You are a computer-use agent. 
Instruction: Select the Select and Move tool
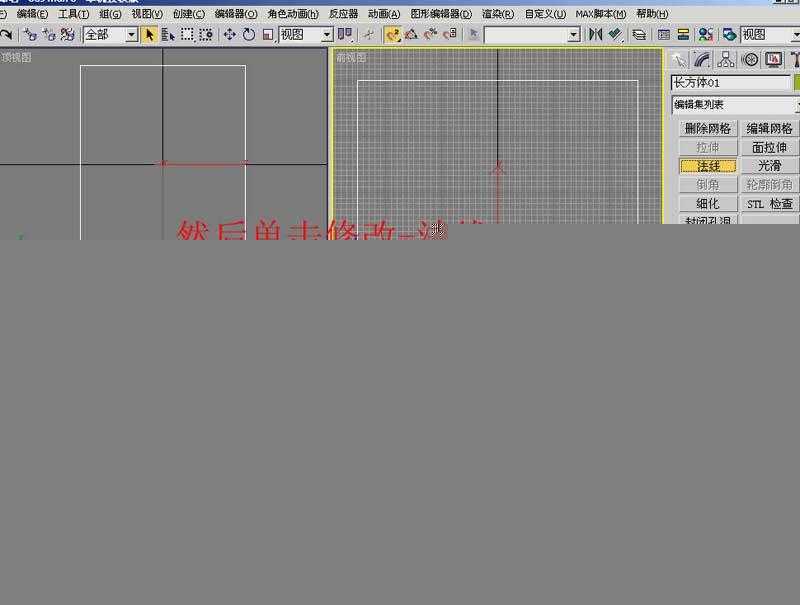pos(230,35)
